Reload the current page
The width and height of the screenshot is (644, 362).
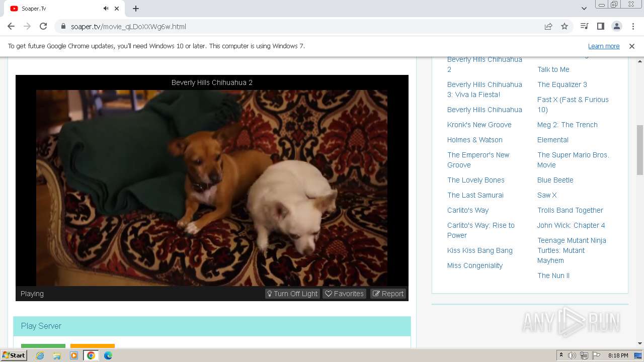click(x=43, y=27)
